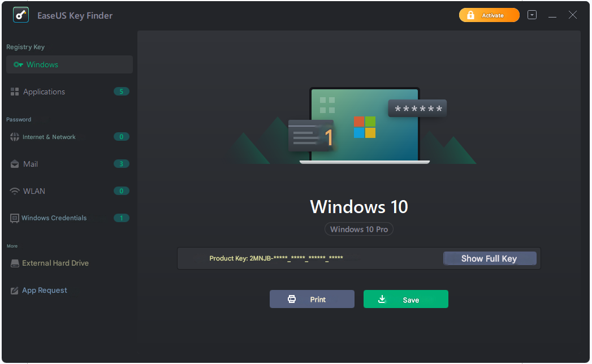The height and width of the screenshot is (364, 592).
Task: Click the printer icon in Print button
Action: [x=292, y=299]
